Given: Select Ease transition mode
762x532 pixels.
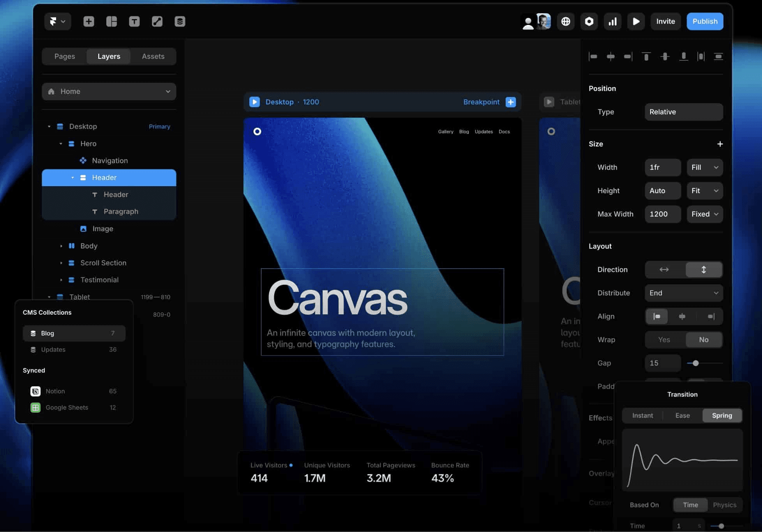Looking at the screenshot, I should tap(682, 415).
